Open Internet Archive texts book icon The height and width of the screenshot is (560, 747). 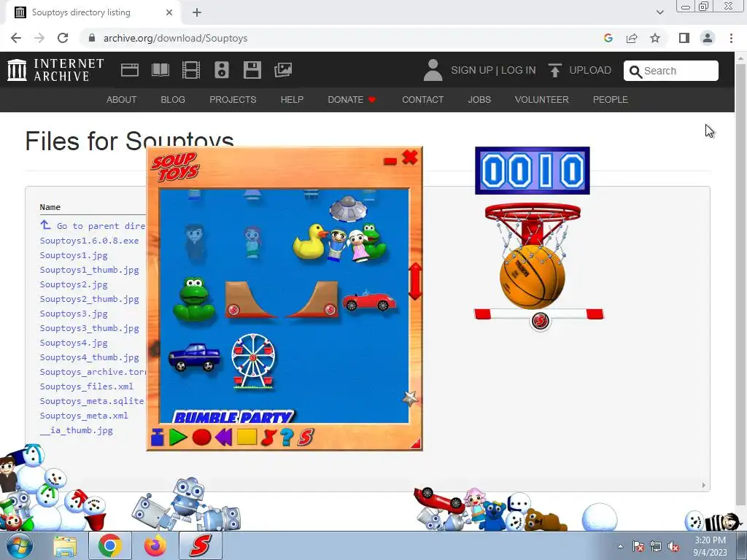(160, 70)
